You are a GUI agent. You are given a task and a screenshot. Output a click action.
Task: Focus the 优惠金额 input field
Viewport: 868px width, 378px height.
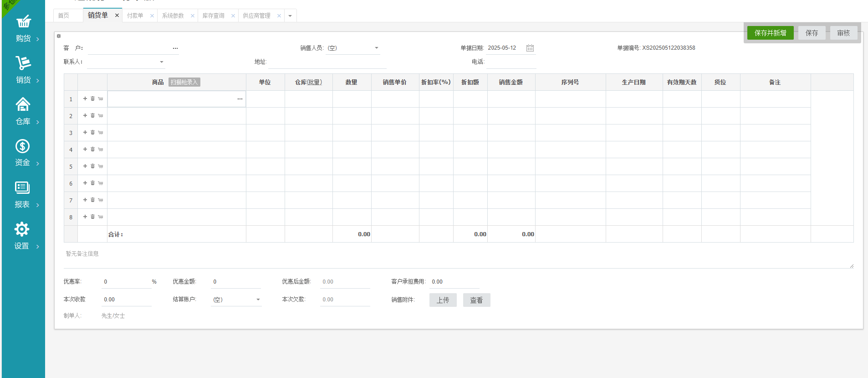click(x=236, y=282)
